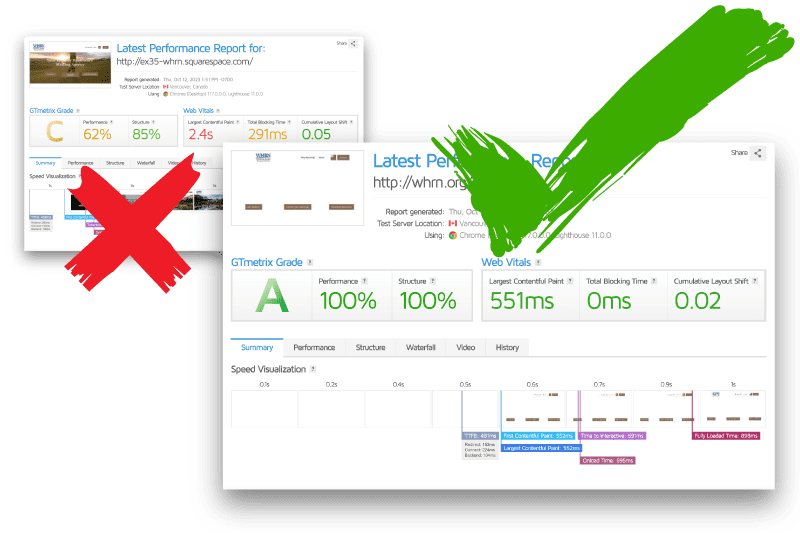
Task: Click Chrome icon in the squarespace report
Action: pyautogui.click(x=165, y=94)
